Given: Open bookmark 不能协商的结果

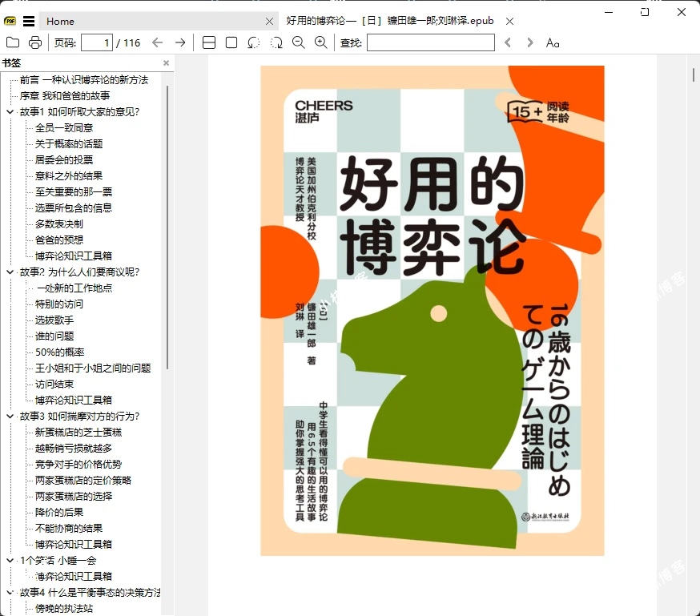Looking at the screenshot, I should coord(69,529).
